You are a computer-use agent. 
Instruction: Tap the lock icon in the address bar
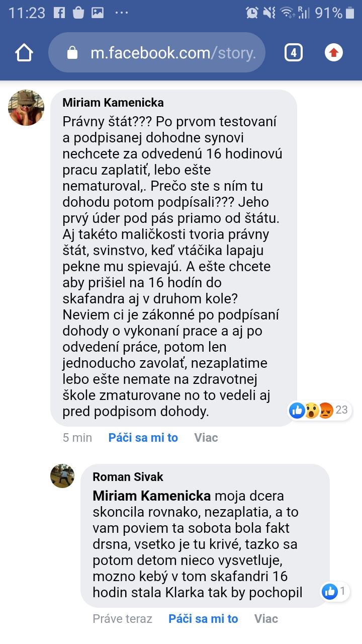[73, 53]
